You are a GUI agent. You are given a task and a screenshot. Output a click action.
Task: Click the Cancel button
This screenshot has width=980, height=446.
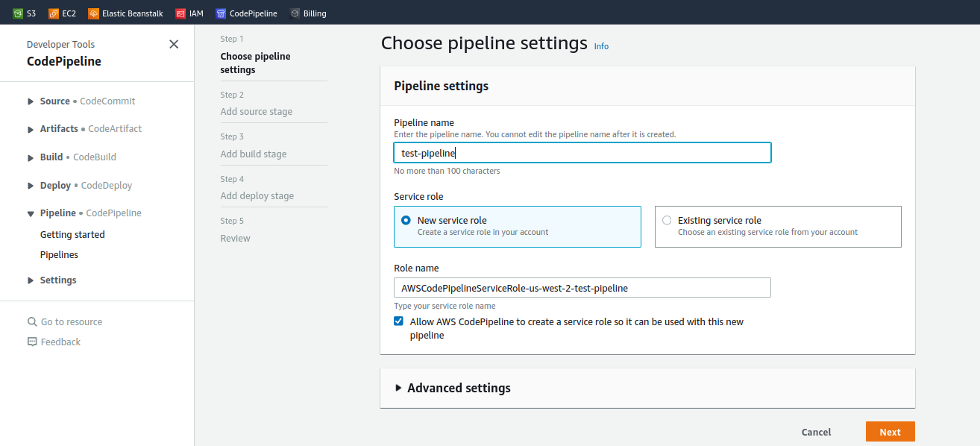(x=816, y=432)
